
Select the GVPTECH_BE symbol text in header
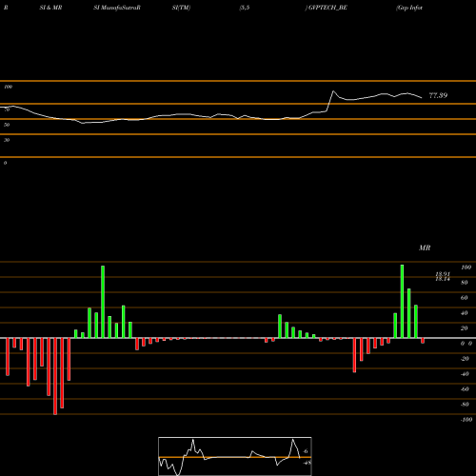coord(327,8)
